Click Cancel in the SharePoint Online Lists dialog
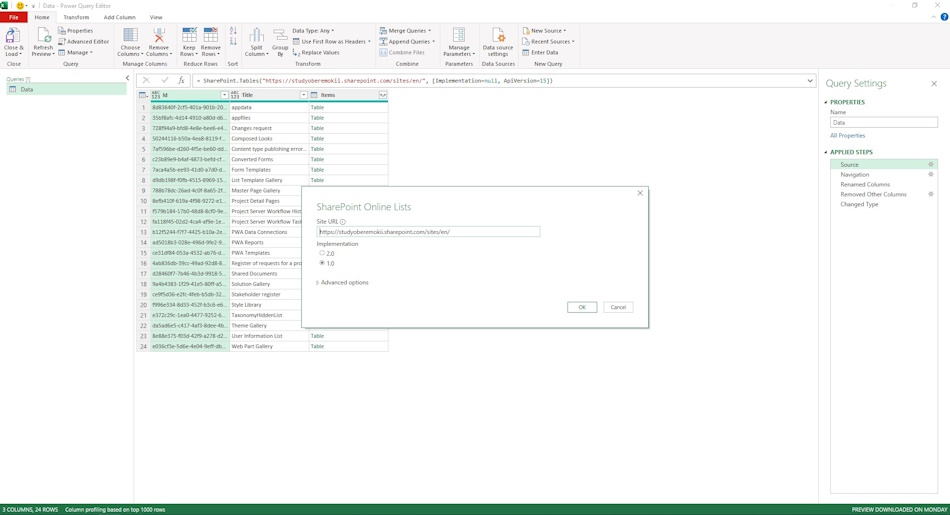Image resolution: width=950 pixels, height=515 pixels. tap(618, 307)
